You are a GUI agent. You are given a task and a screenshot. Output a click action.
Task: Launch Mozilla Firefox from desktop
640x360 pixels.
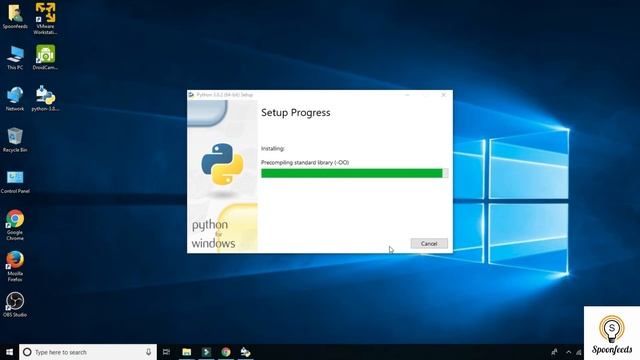[15, 266]
